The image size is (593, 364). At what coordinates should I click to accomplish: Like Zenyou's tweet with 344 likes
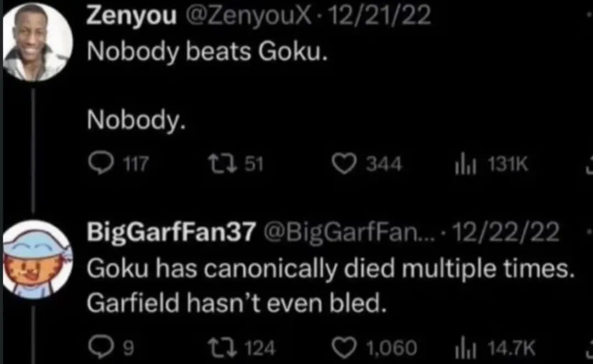click(x=346, y=164)
